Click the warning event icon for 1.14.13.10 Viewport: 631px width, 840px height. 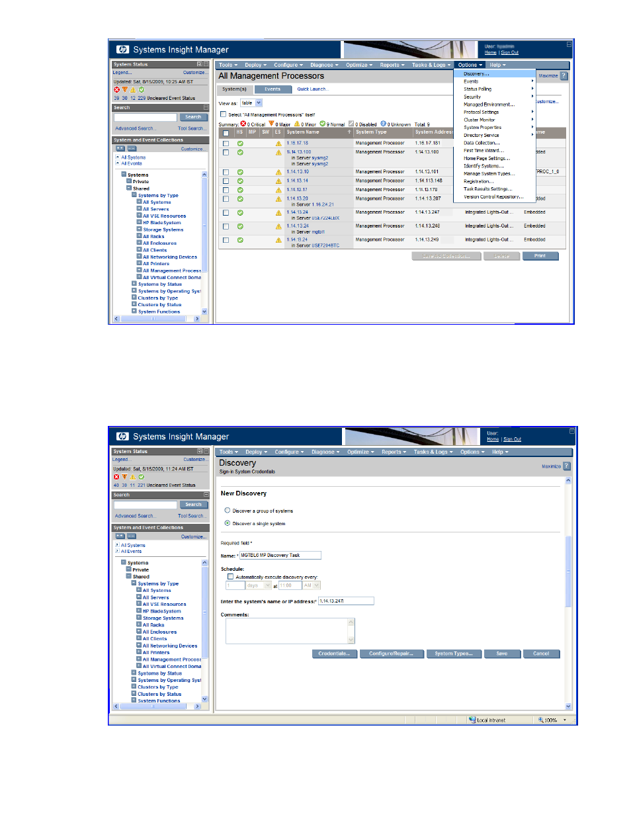tap(278, 172)
